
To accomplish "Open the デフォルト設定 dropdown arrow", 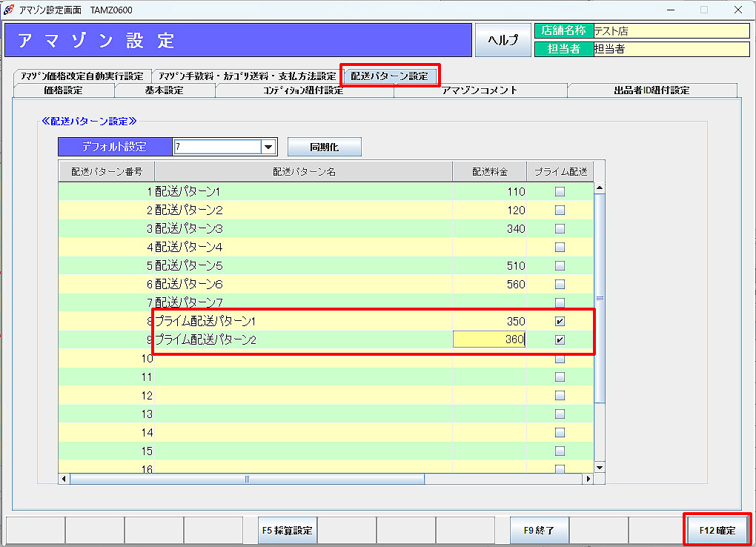I will coord(268,147).
